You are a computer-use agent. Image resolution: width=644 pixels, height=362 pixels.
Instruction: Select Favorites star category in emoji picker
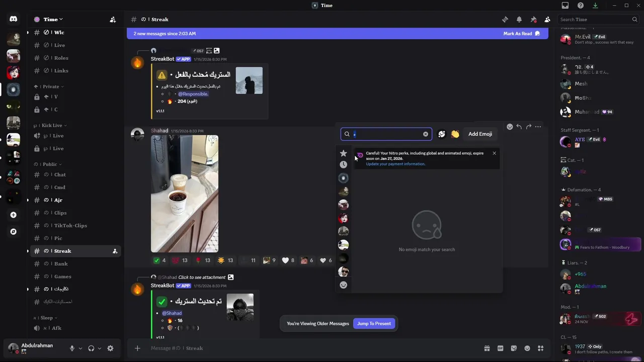tap(344, 153)
